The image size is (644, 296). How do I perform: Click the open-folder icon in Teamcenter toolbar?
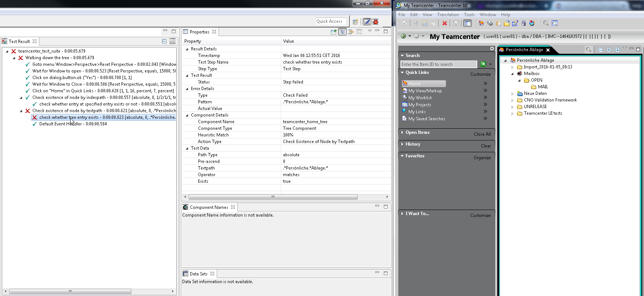506,23
